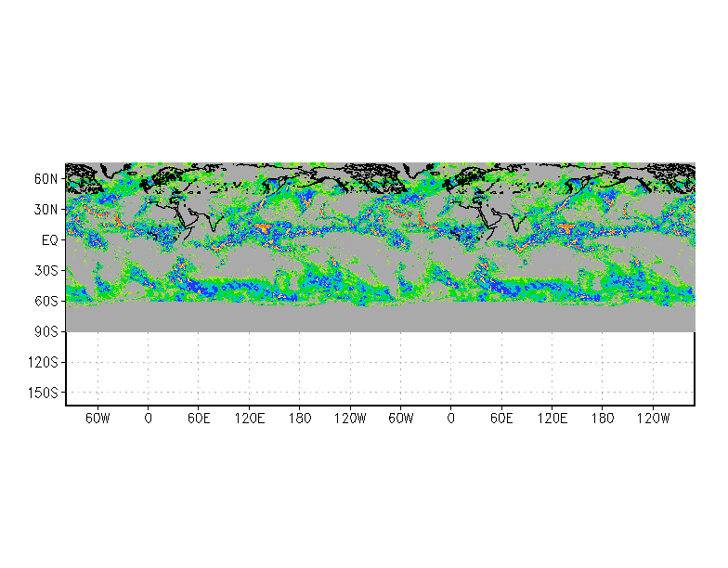Click the first 60W longitude label
Screen dimensions: 728x568
tap(97, 419)
